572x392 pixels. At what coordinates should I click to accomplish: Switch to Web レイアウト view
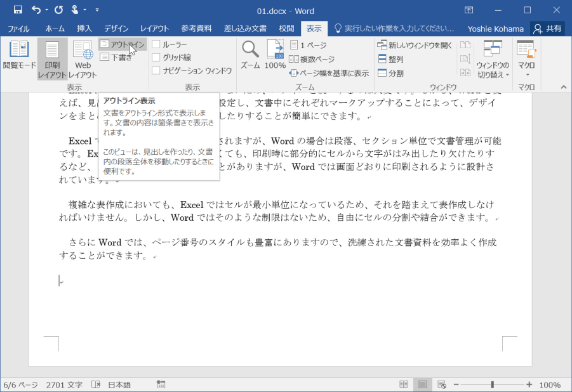tap(83, 59)
